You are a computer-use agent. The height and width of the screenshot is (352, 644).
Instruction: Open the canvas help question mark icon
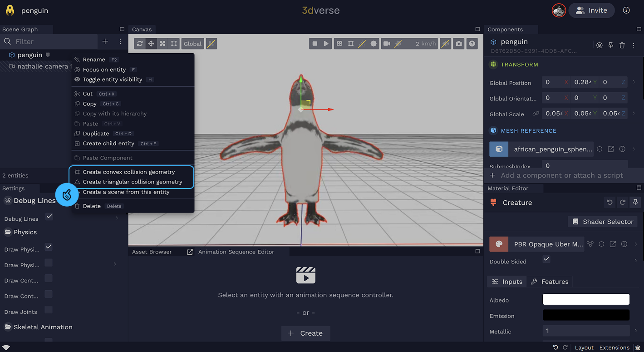[x=472, y=44]
